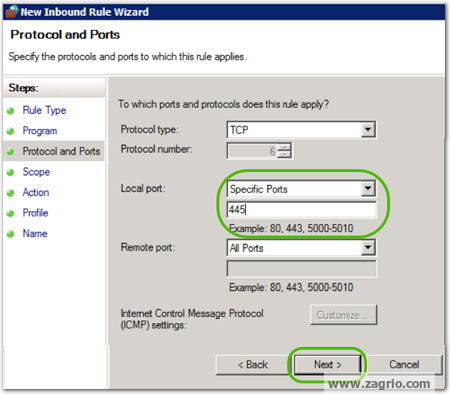This screenshot has height=394, width=450.
Task: Go to the Scope step
Action: point(36,172)
